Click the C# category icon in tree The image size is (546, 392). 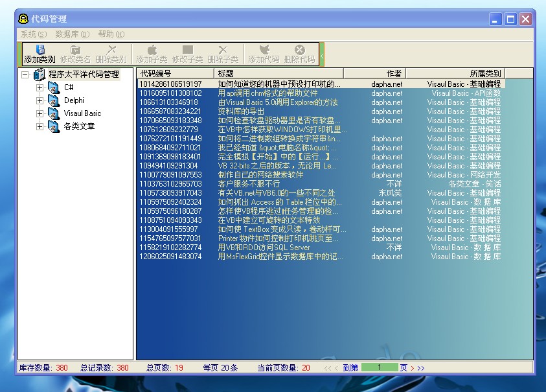[54, 87]
